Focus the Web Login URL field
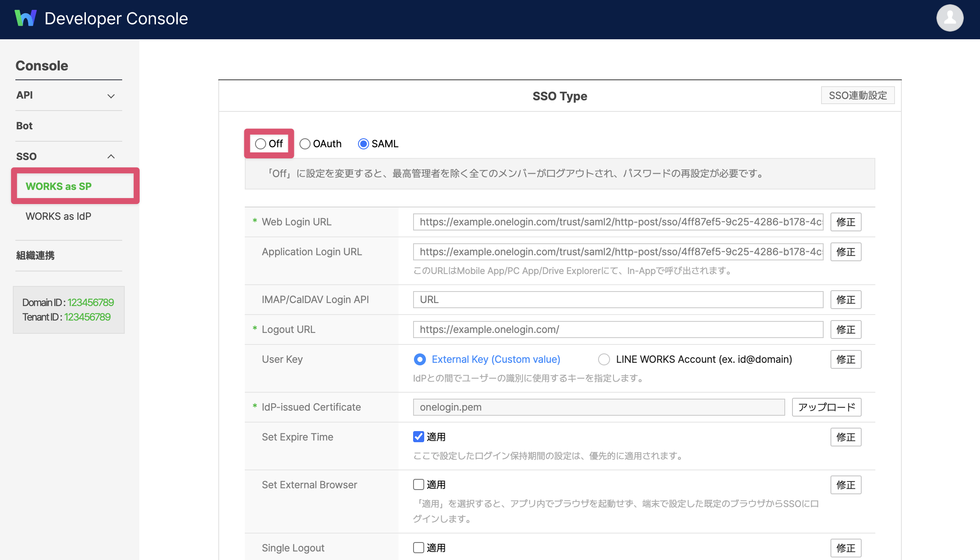 (618, 222)
